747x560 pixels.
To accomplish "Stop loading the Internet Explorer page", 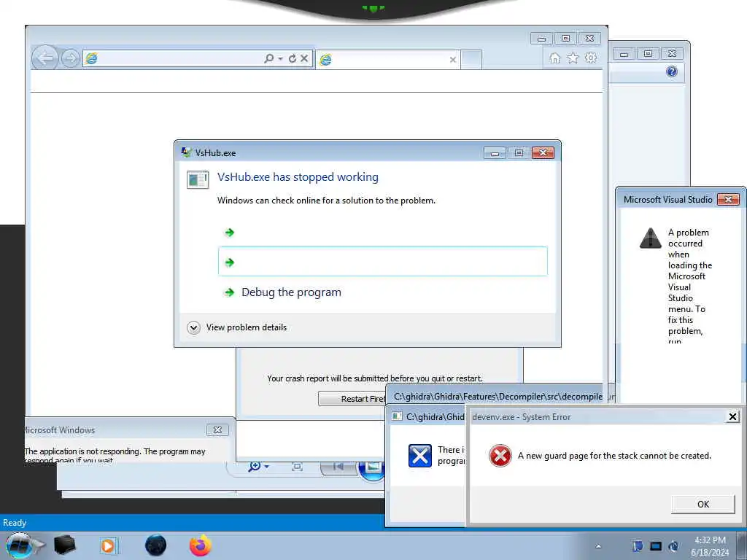I will (x=304, y=58).
